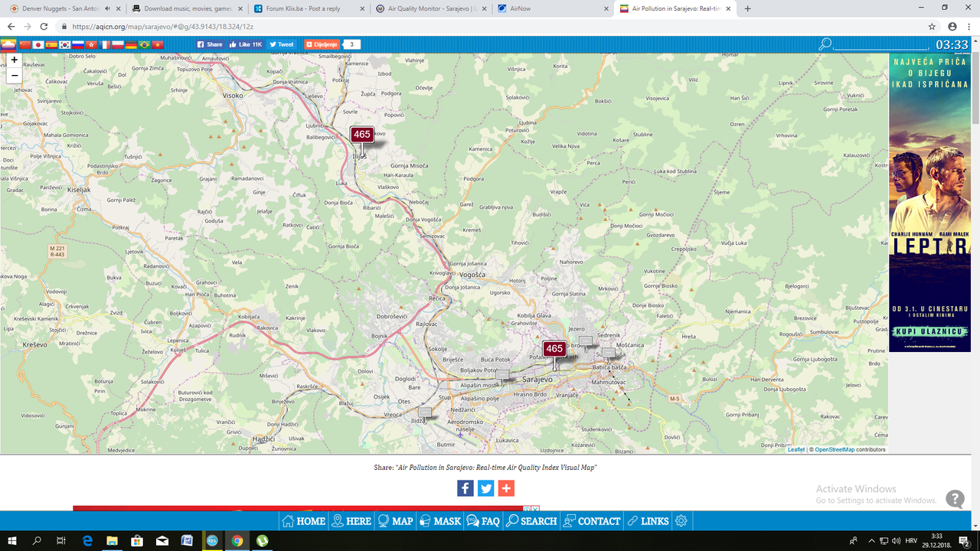Open the Chrome profile avatar icon

(x=952, y=26)
